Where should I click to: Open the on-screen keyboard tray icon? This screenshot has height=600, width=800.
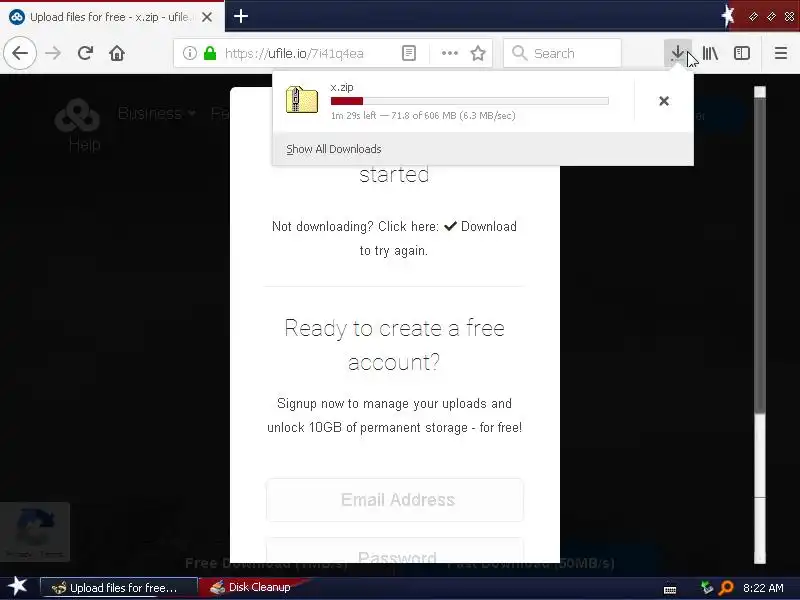(x=670, y=589)
